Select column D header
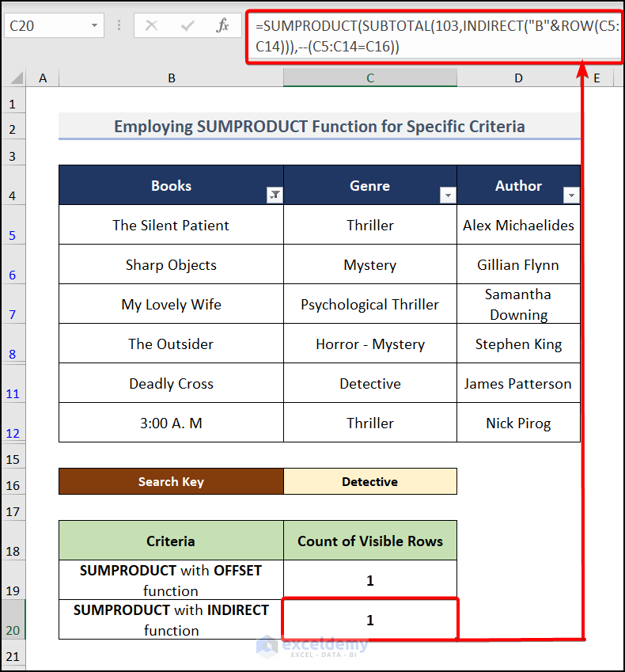625x672 pixels. coord(518,78)
